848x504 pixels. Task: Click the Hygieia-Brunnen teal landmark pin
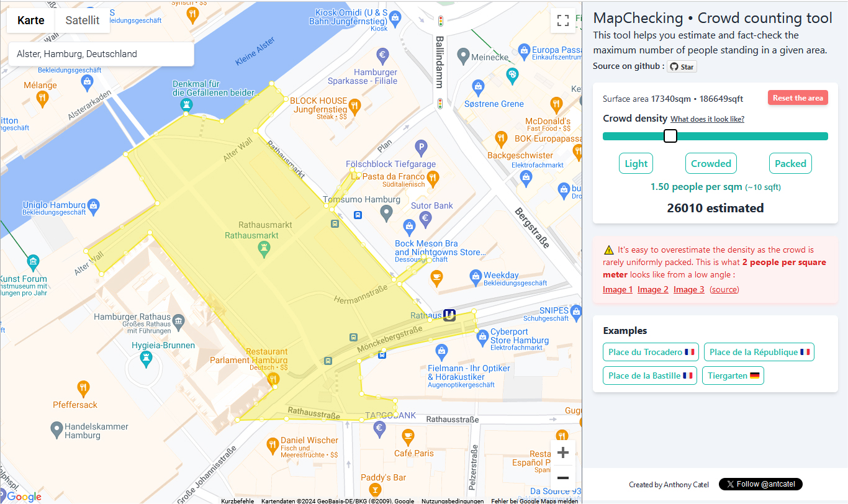146,359
